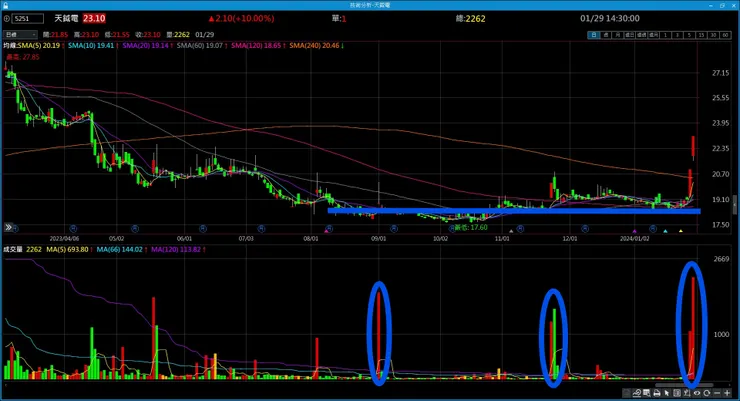
Task: Click the 2023/04/06 date axis label
Action: pos(64,239)
